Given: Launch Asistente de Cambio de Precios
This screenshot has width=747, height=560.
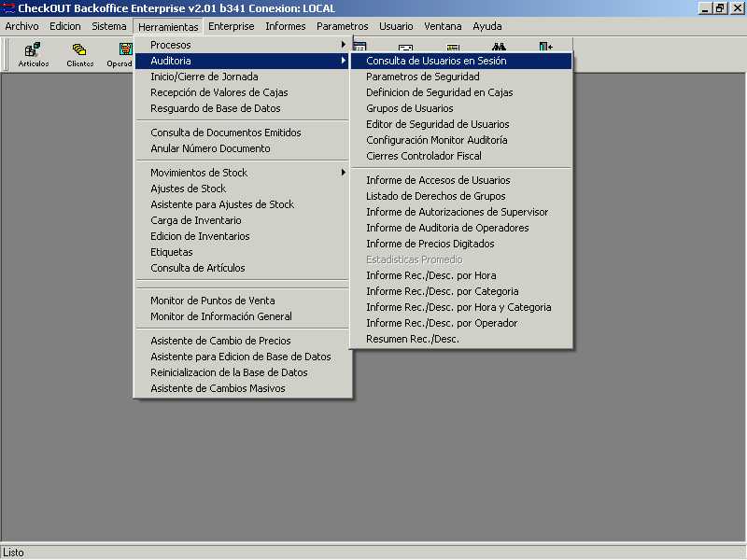Looking at the screenshot, I should point(243,341).
